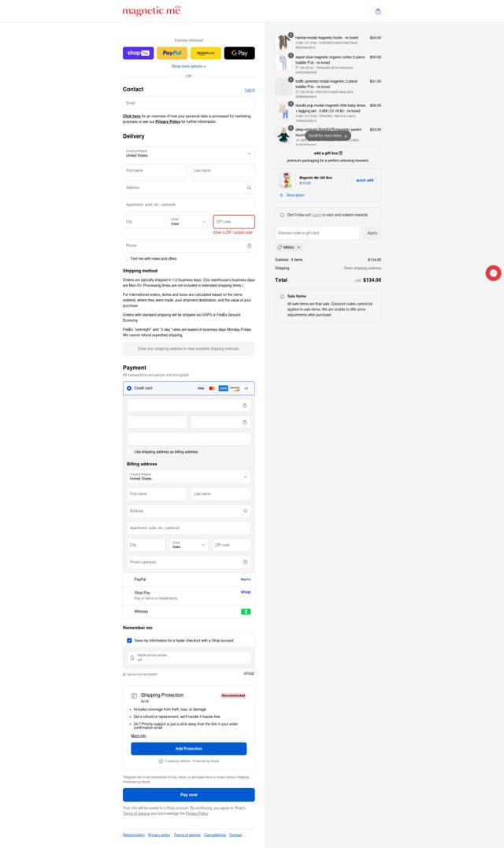The width and height of the screenshot is (504, 848).
Task: Focus Billing ZIP code field
Action: click(232, 545)
